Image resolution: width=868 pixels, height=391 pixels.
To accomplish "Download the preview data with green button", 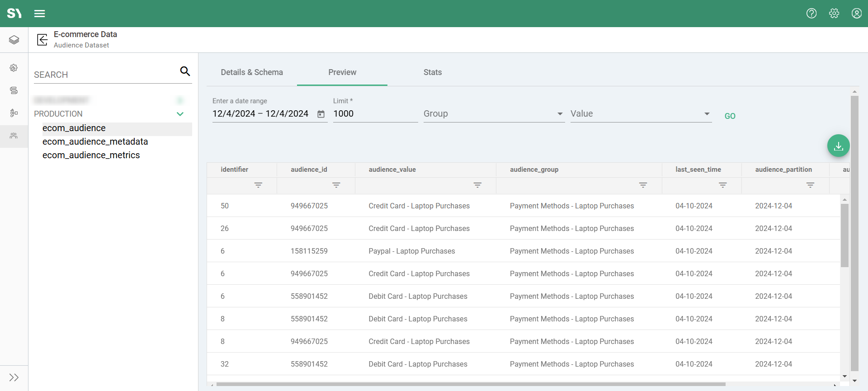I will [838, 146].
